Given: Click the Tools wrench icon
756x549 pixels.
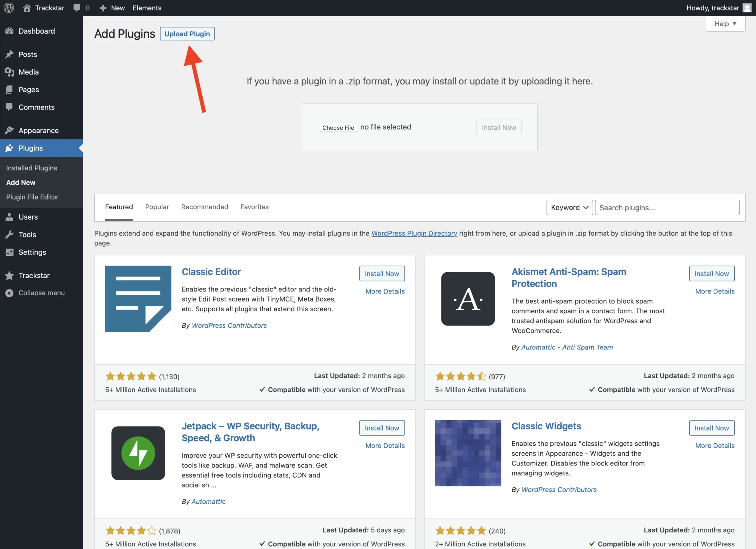Looking at the screenshot, I should coord(9,235).
